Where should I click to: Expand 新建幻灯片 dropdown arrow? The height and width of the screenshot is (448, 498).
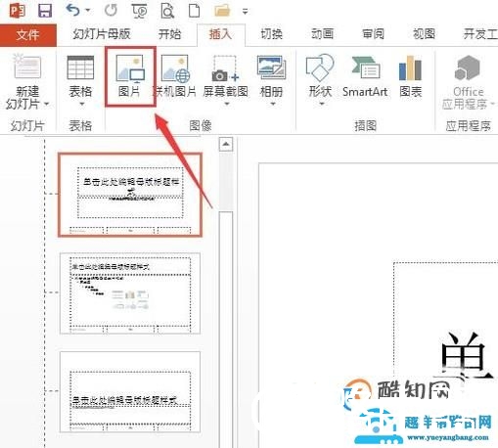(46, 105)
